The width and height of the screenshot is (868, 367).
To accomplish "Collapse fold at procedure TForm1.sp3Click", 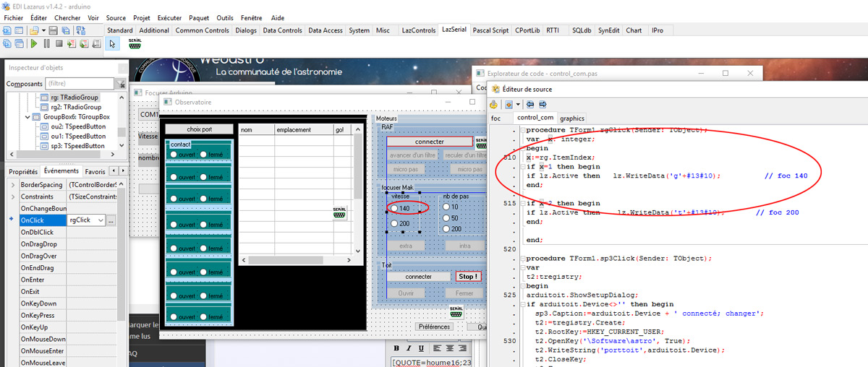I will tap(522, 258).
